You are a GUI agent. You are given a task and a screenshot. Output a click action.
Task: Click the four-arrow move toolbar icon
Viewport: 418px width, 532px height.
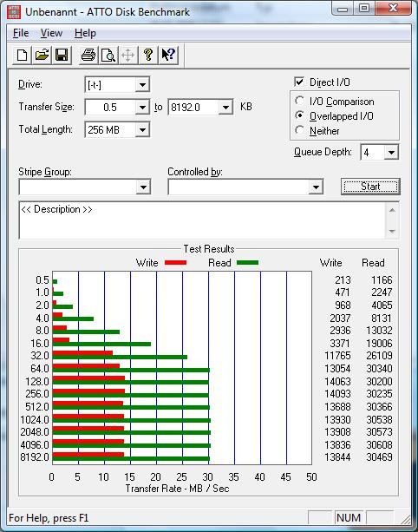click(x=127, y=55)
